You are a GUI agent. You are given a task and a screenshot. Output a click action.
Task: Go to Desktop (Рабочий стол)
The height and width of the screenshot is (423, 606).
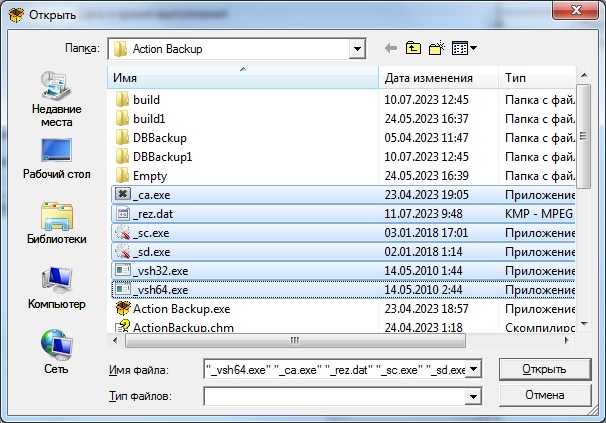point(56,159)
